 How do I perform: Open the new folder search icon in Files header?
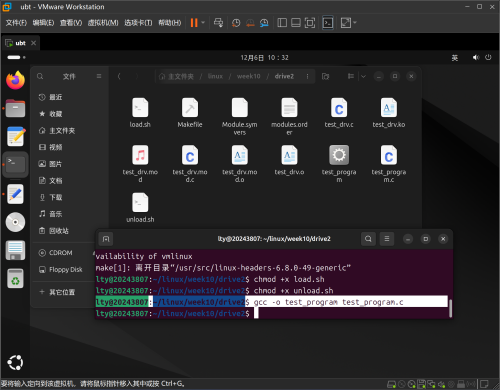[x=325, y=76]
